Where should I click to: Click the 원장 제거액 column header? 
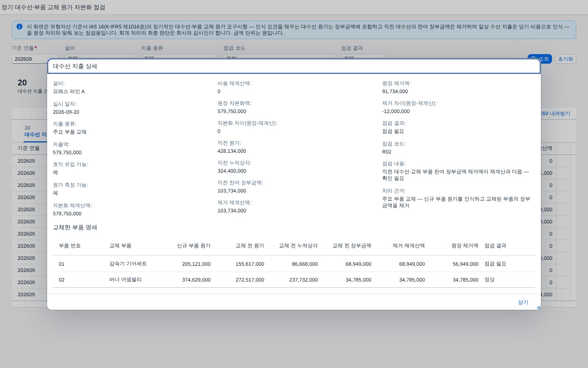coord(465,245)
